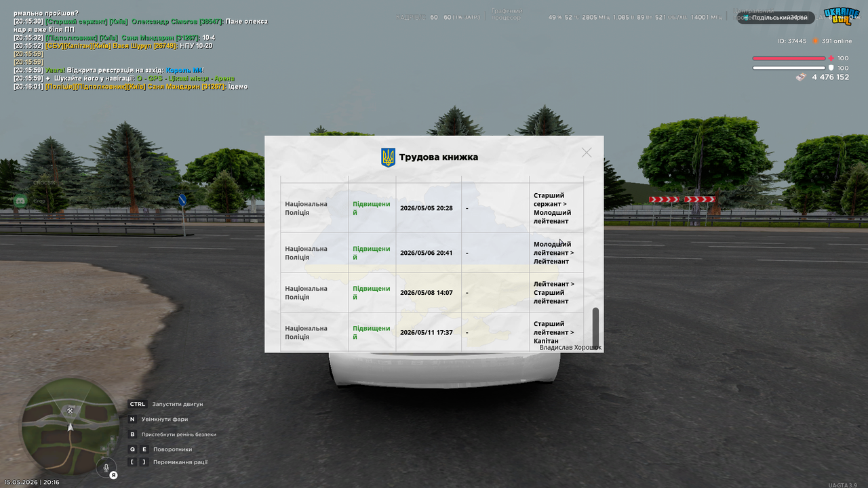Click the Я language badge by microphone

point(113,475)
